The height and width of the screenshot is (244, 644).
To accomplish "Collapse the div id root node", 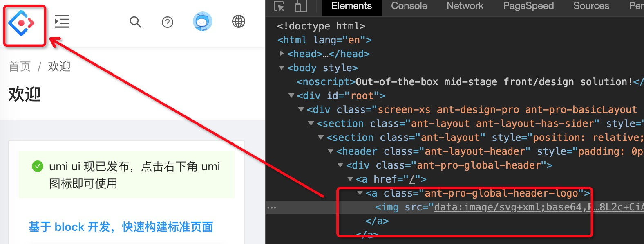I will click(x=291, y=95).
